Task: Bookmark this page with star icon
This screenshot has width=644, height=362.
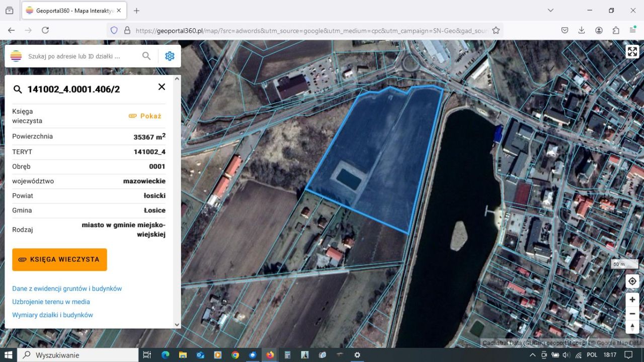Action: (496, 30)
